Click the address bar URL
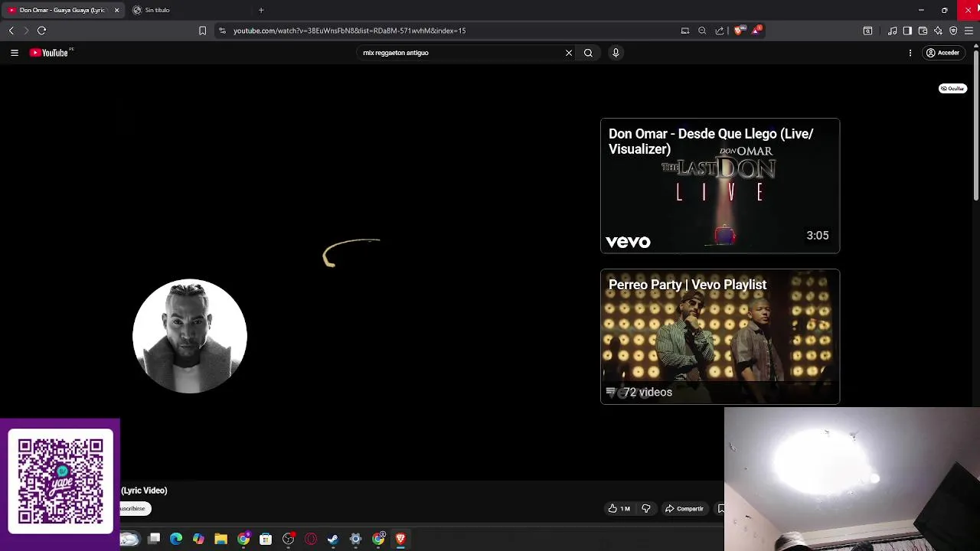 349,31
